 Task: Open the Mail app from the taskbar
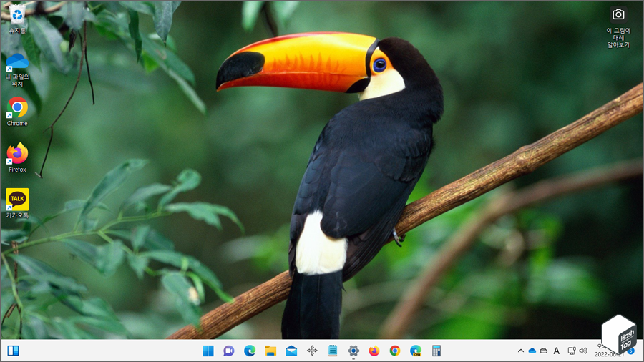pos(291,351)
